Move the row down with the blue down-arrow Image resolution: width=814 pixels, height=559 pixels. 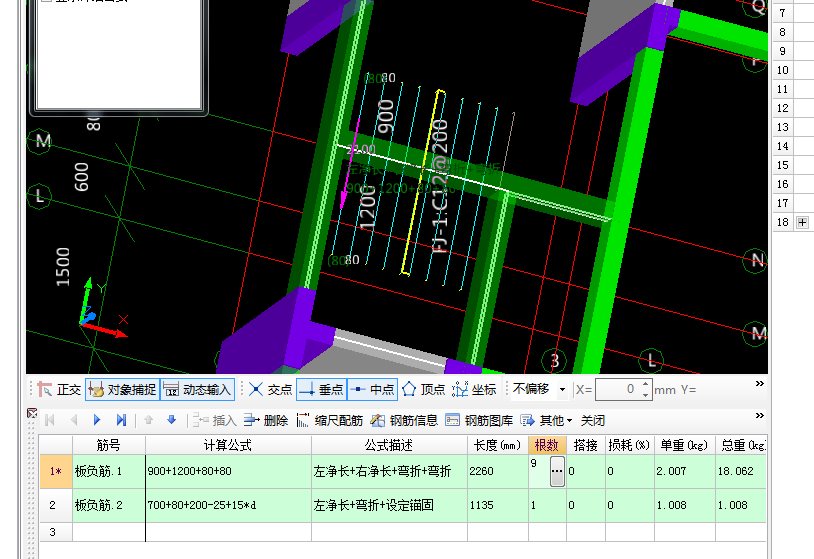[x=171, y=420]
